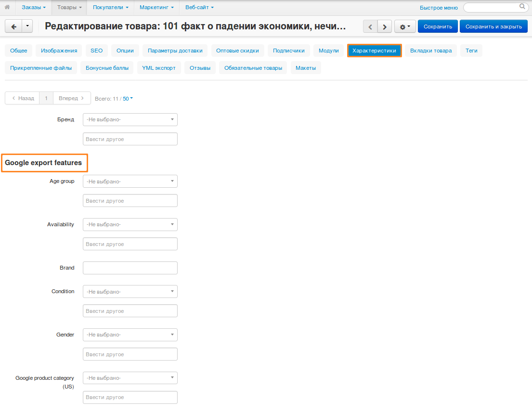Open the Веб-сайт menu

(199, 7)
